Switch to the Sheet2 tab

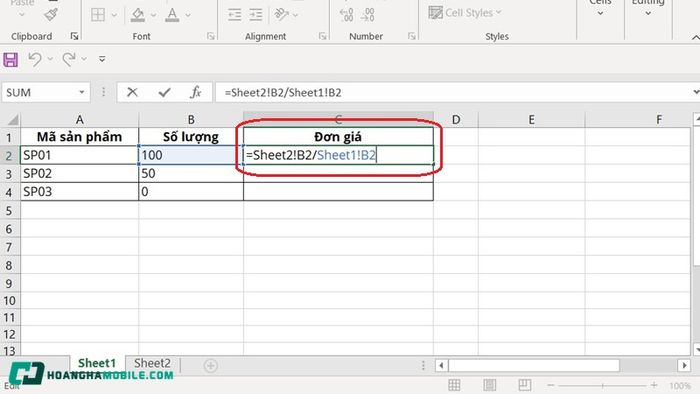(x=152, y=363)
